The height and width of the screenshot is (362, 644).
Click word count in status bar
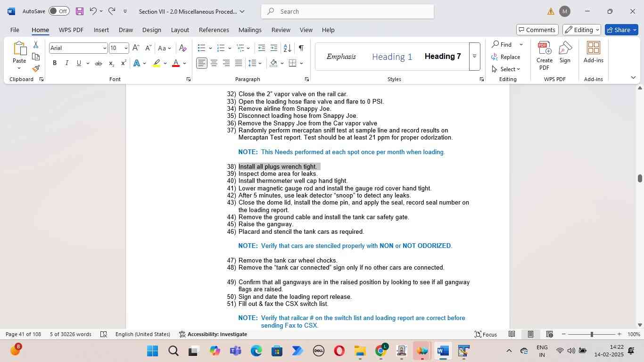[71, 334]
